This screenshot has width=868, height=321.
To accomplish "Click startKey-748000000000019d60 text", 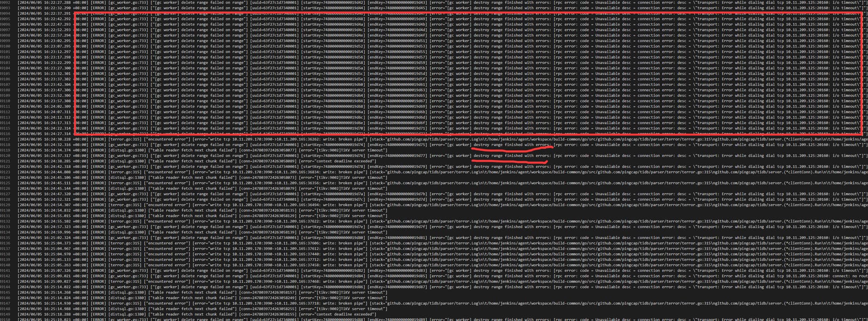I will coord(333,85).
